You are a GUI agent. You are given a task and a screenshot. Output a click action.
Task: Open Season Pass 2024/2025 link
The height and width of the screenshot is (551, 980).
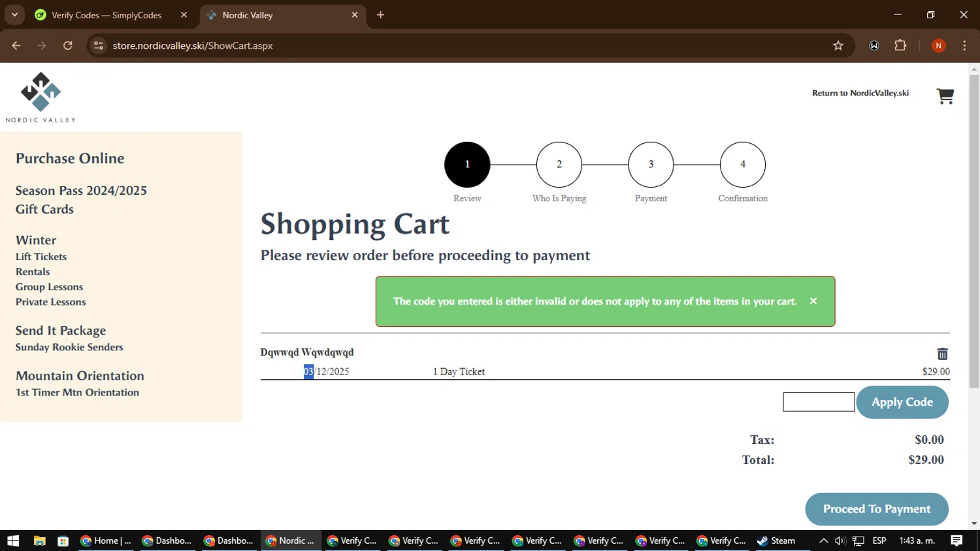click(81, 191)
